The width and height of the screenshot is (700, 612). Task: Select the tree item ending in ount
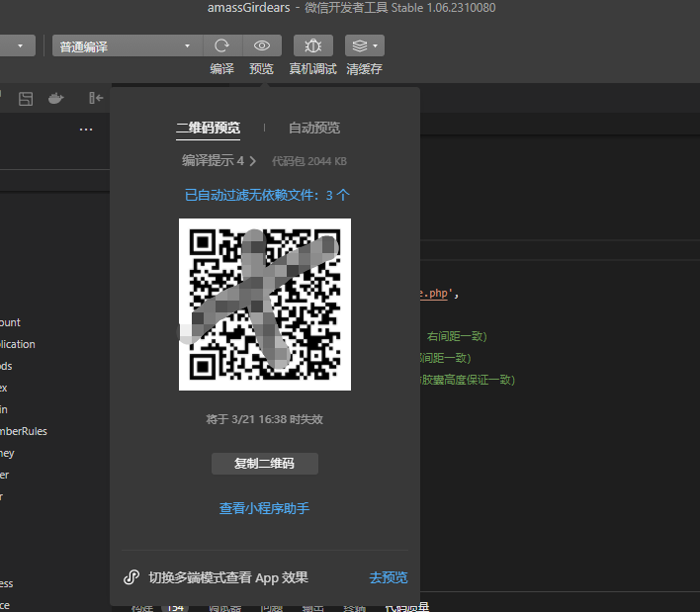[x=10, y=322]
